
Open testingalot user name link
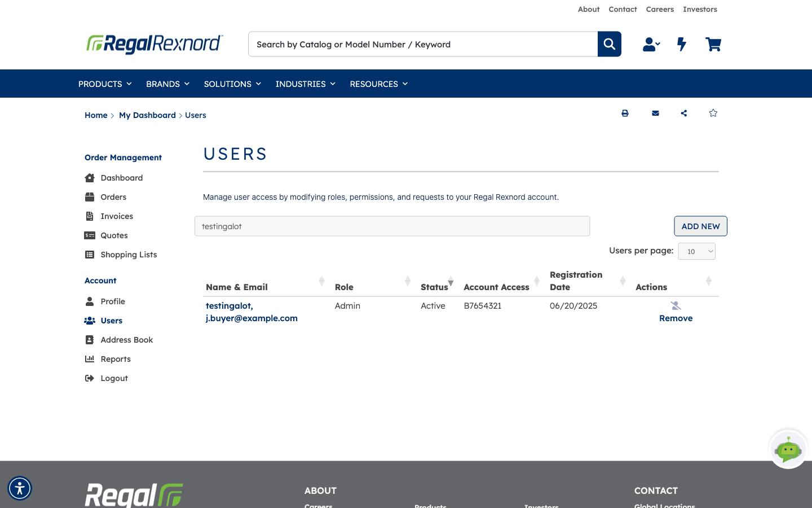[230, 306]
